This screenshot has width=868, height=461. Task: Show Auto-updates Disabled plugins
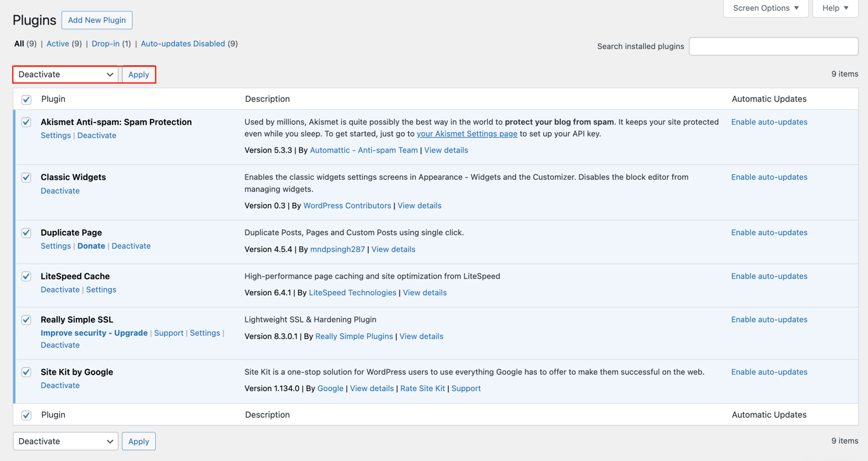point(182,43)
